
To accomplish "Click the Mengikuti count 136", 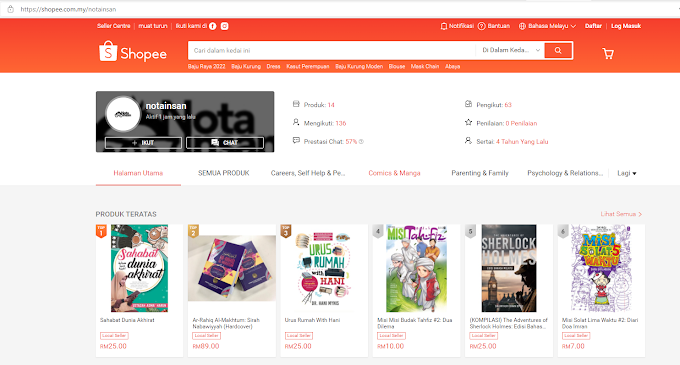I will 340,123.
